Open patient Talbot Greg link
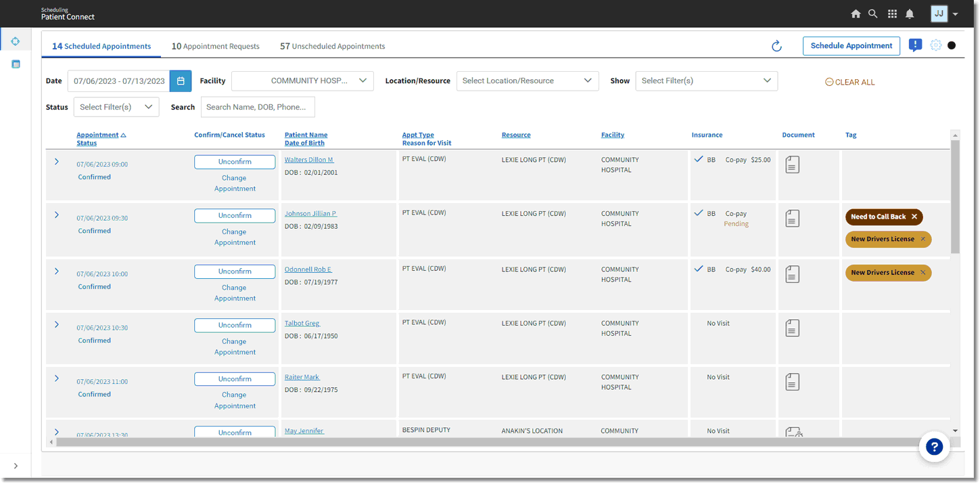This screenshot has width=980, height=484. (x=302, y=323)
